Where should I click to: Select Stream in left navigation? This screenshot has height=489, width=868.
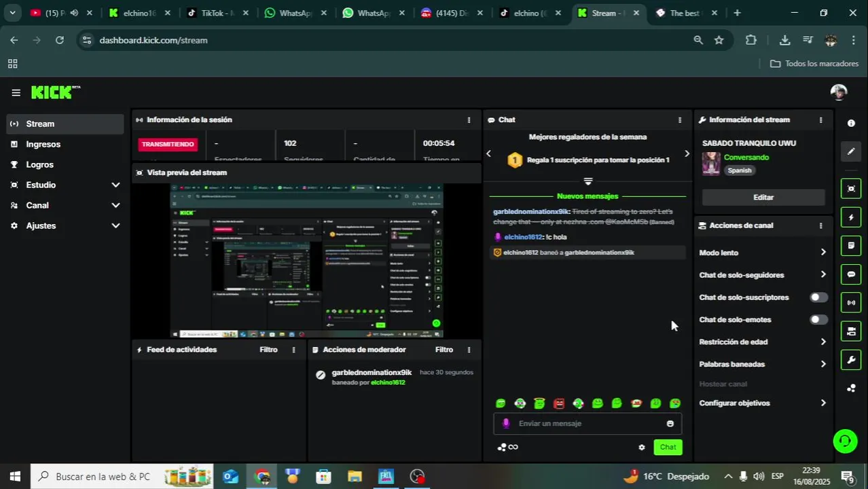[65, 124]
